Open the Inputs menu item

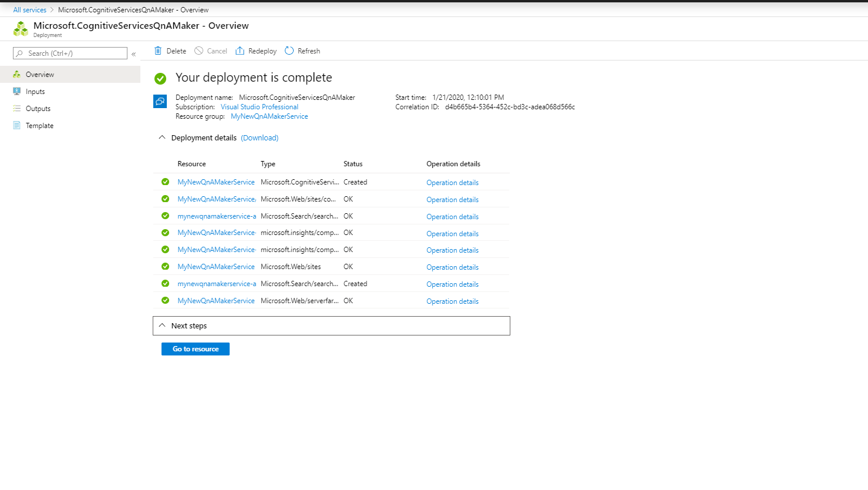pyautogui.click(x=70, y=92)
